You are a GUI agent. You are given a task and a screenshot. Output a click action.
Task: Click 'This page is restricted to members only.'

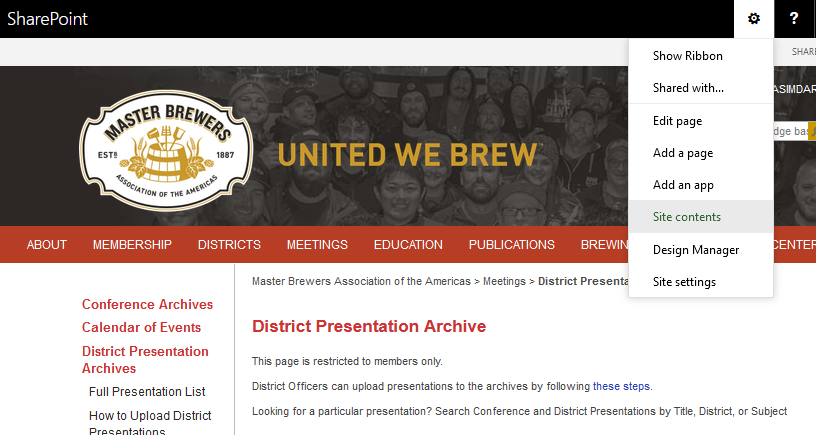(x=347, y=361)
